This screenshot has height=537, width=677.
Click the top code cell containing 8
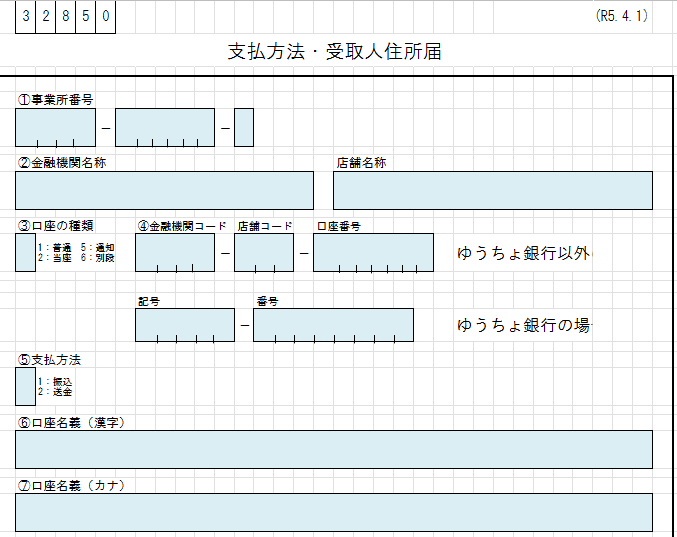click(66, 17)
